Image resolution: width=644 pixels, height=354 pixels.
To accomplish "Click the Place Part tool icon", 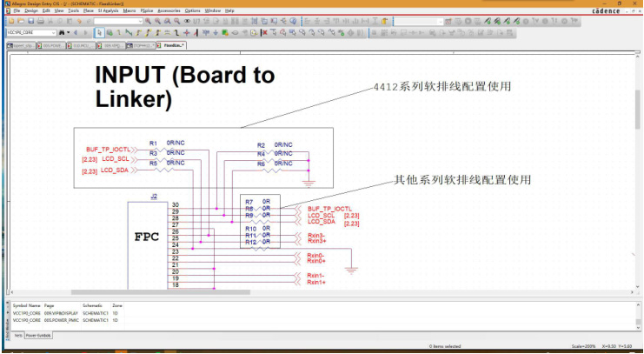I will [x=110, y=32].
